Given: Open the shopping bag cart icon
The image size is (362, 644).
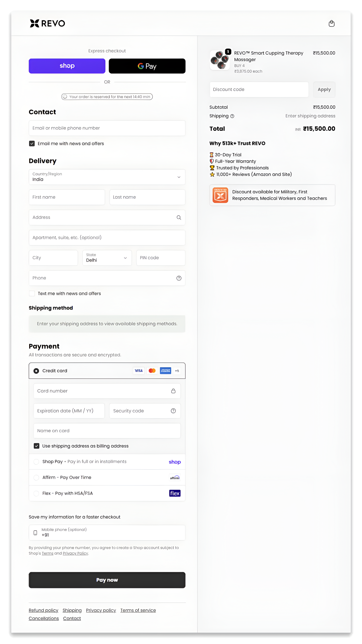Looking at the screenshot, I should [x=331, y=24].
